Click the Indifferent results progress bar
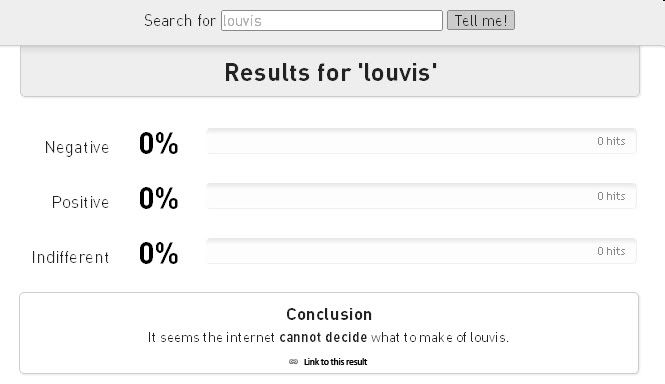 coord(422,251)
